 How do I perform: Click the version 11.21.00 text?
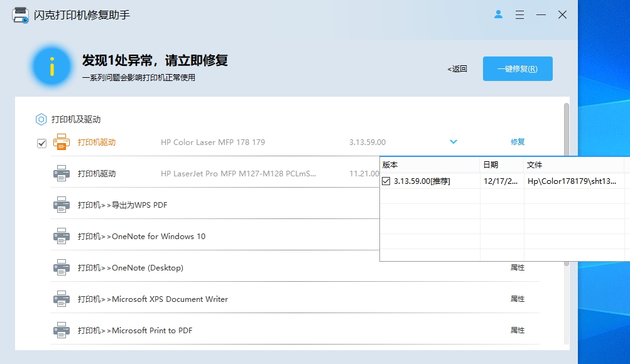coord(364,173)
